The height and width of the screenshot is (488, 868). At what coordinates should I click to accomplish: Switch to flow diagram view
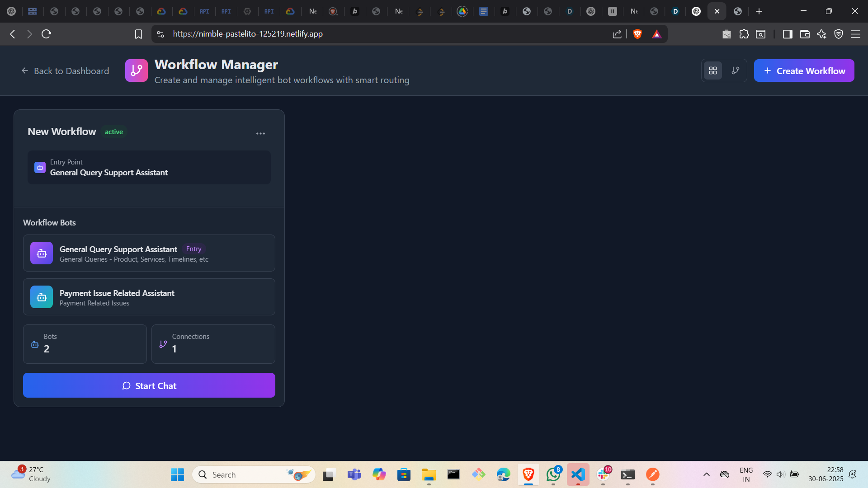tap(736, 70)
